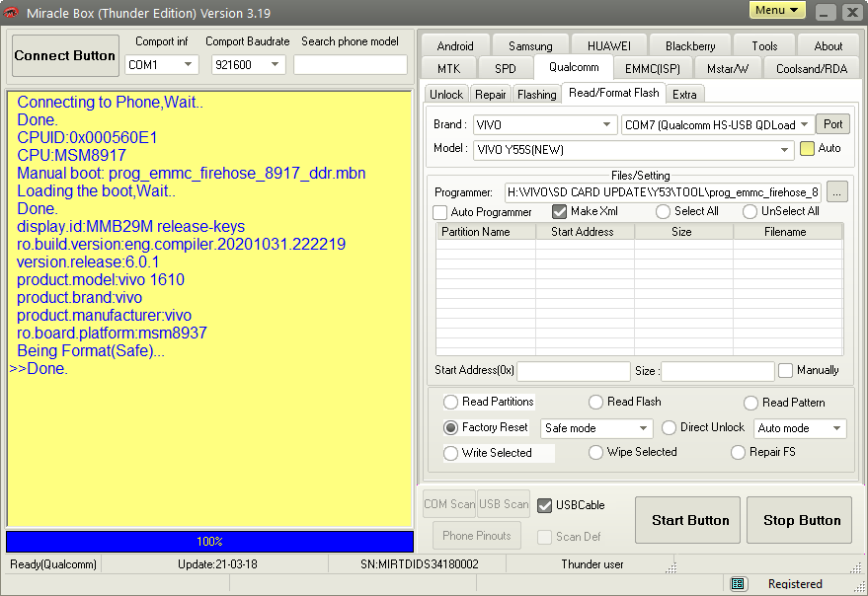
Task: Open the Tools tab
Action: pos(764,46)
